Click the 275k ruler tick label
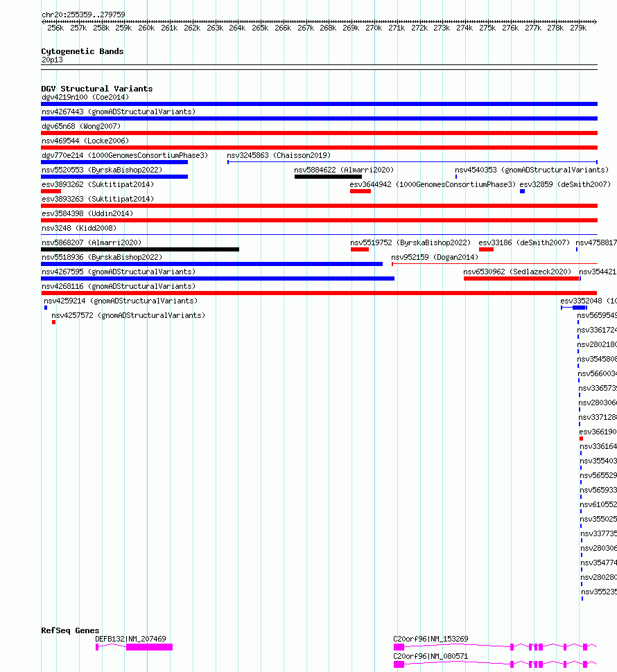This screenshot has height=672, width=617. pos(487,28)
